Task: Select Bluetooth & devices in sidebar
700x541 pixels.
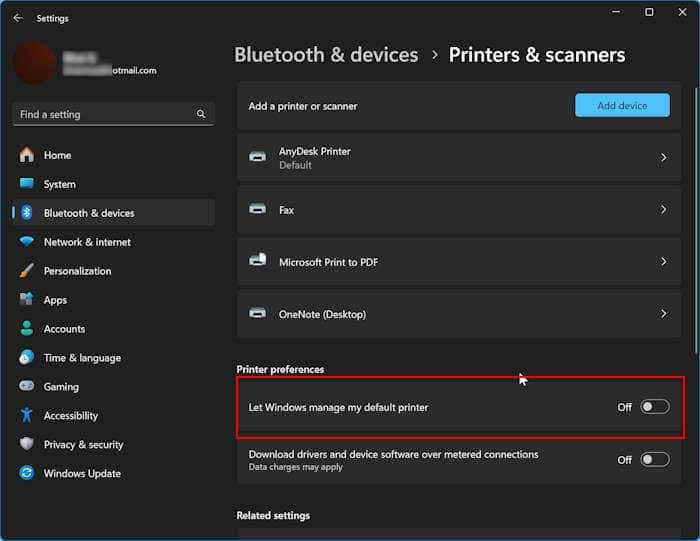Action: click(114, 213)
